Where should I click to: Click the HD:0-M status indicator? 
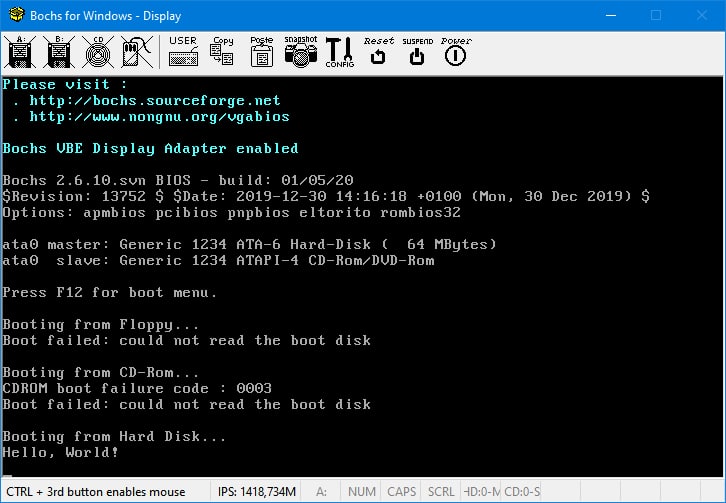(482, 491)
